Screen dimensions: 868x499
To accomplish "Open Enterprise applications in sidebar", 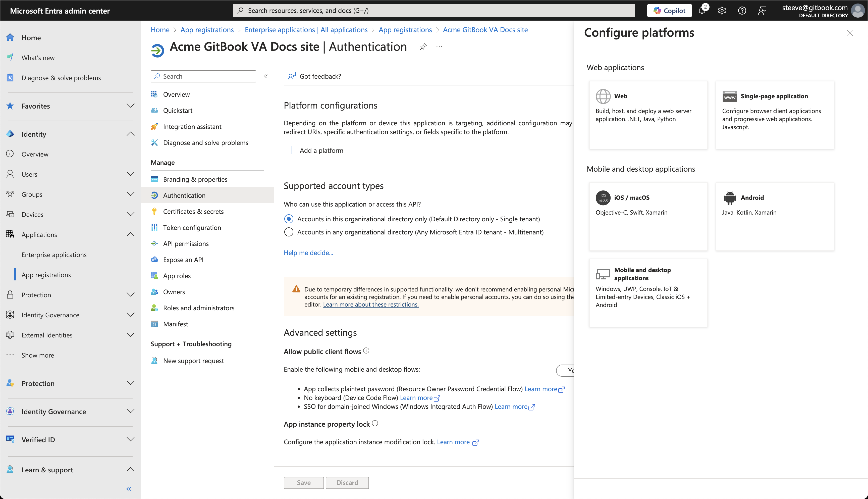I will [54, 254].
